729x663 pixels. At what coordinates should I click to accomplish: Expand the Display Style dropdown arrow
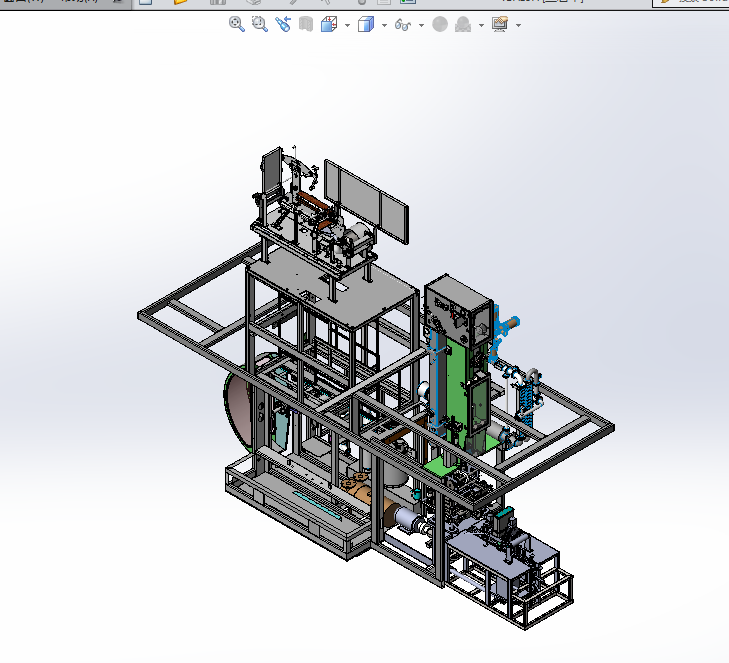click(x=384, y=25)
